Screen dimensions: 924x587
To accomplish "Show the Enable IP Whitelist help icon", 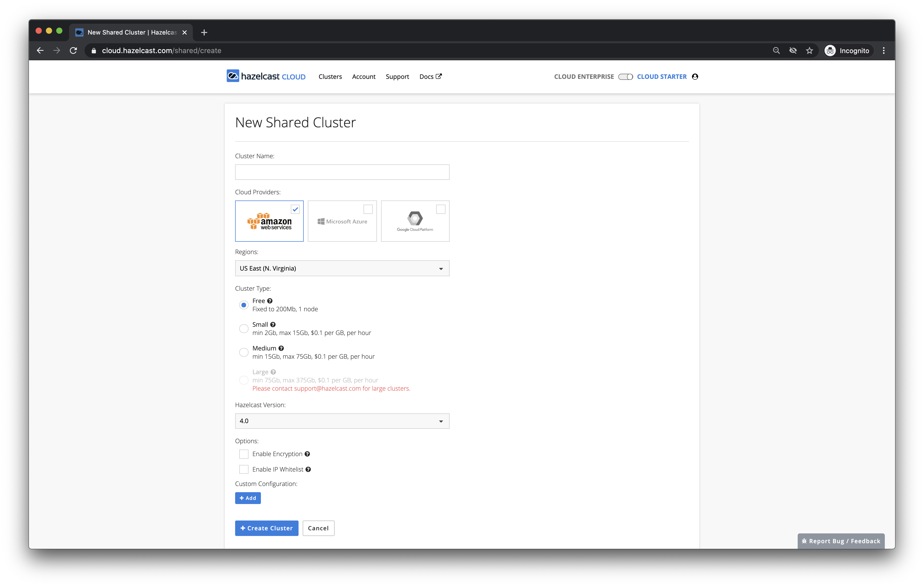I will click(308, 470).
